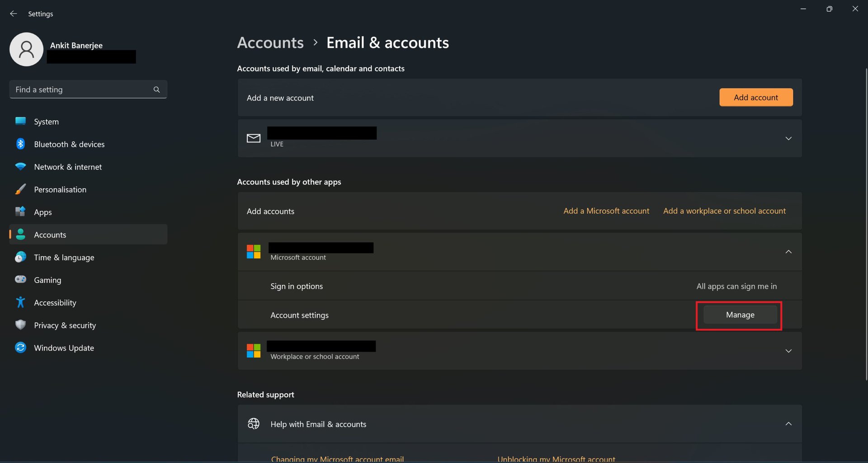Image resolution: width=868 pixels, height=463 pixels.
Task: Expand the LIVE email account entry
Action: tap(788, 138)
